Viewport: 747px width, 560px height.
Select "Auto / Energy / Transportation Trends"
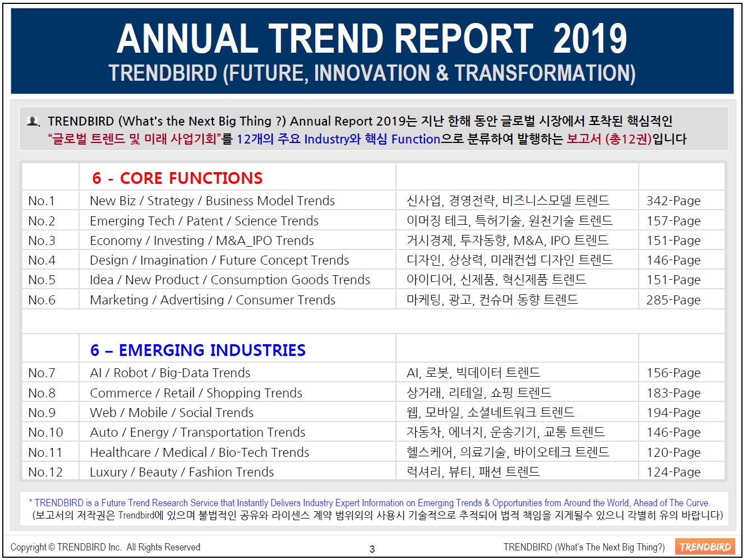tap(197, 432)
